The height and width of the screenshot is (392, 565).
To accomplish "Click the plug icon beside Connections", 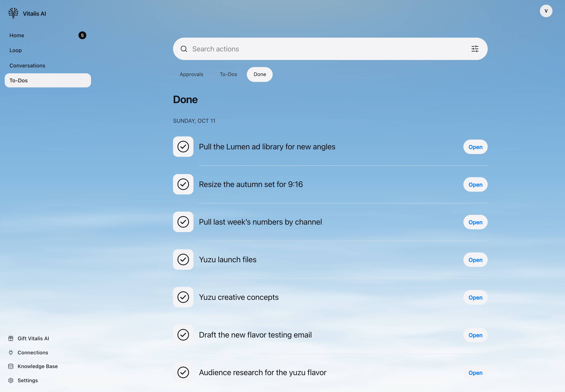I will 11,352.
